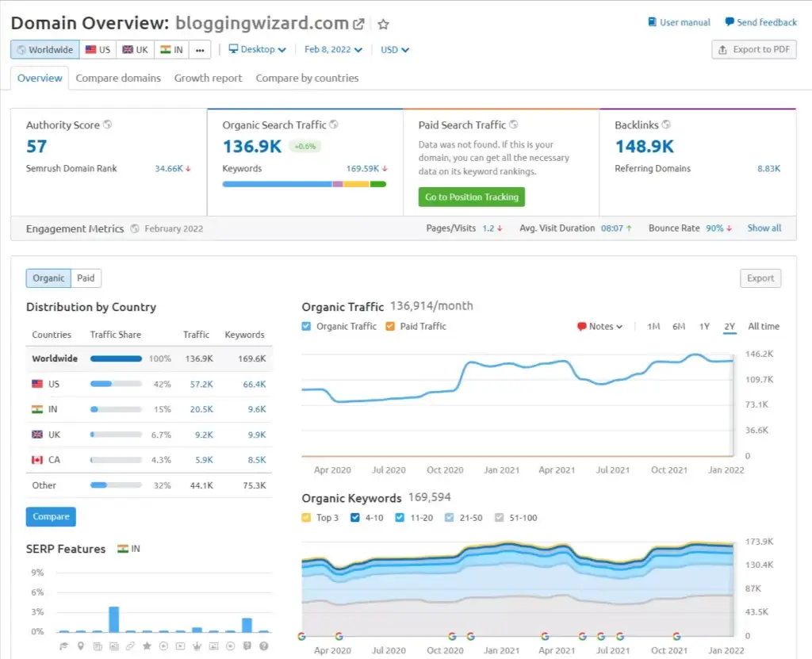The height and width of the screenshot is (659, 812).
Task: Click the speech bubble question SERP icon
Action: point(247,646)
